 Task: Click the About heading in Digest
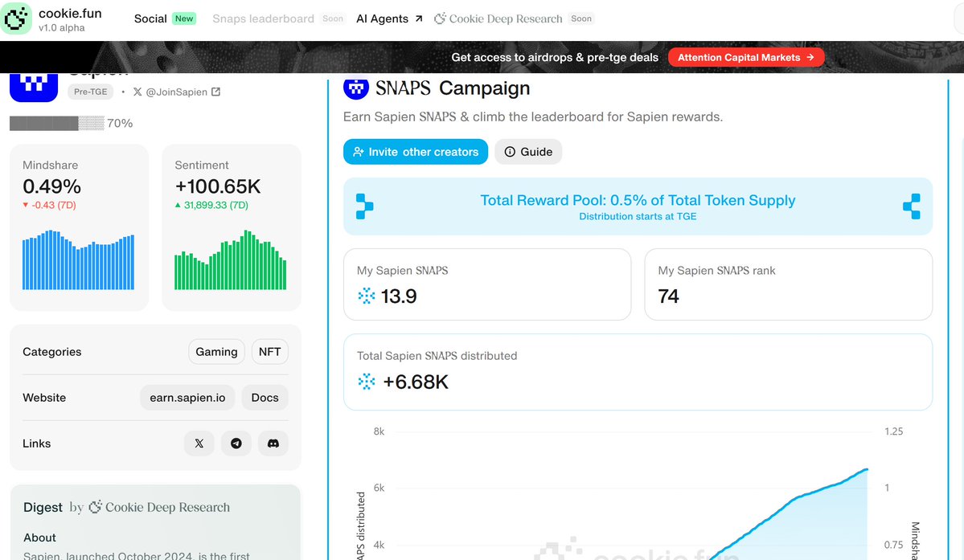[39, 538]
